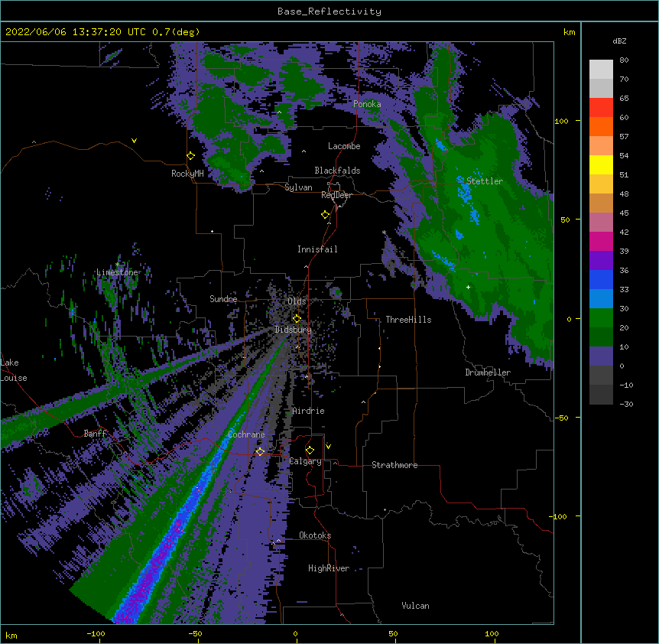Click the white asterisk marker east of Innisfail
659x644 pixels.
[x=384, y=233]
